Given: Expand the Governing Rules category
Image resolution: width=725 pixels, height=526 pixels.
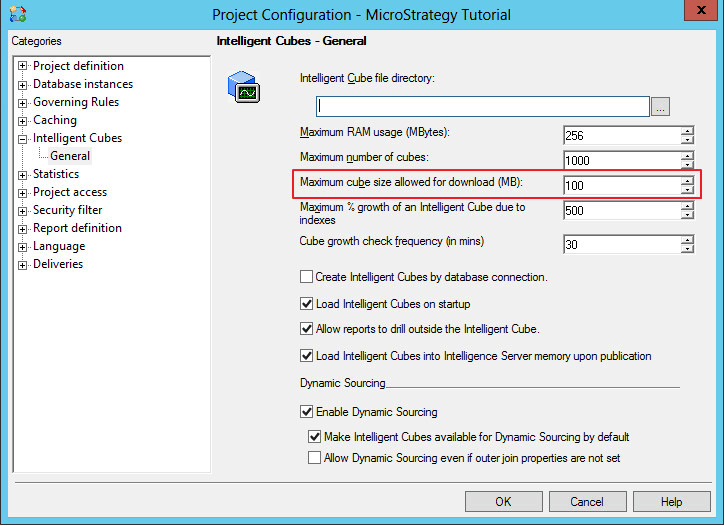Looking at the screenshot, I should 22,103.
